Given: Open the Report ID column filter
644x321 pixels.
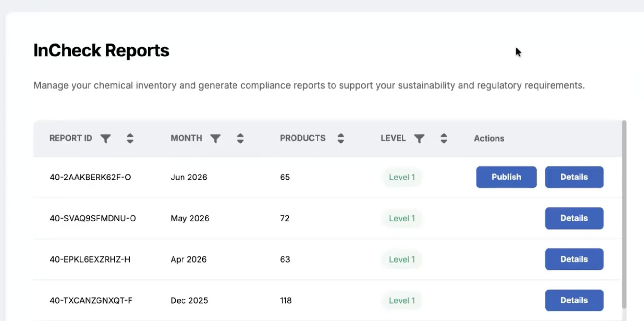Looking at the screenshot, I should (106, 139).
